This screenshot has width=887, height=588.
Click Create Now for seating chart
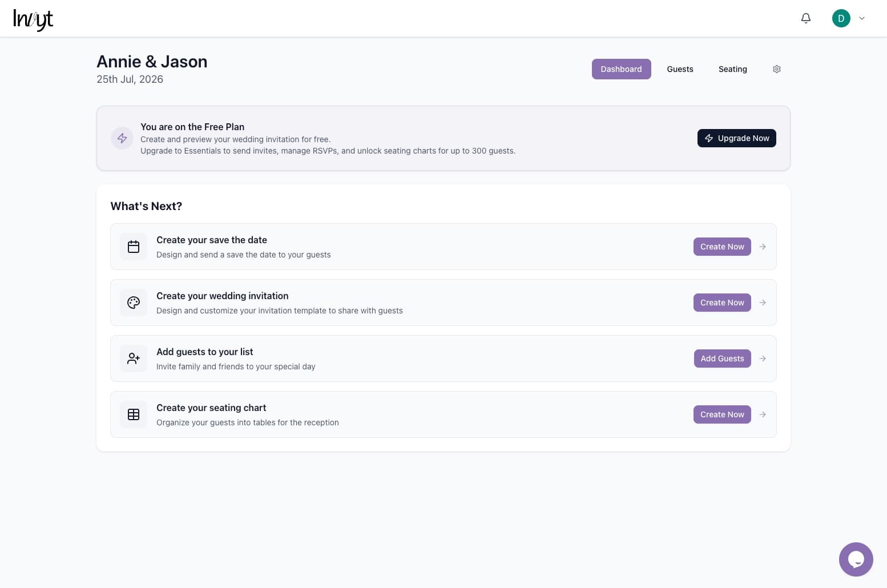[722, 414]
